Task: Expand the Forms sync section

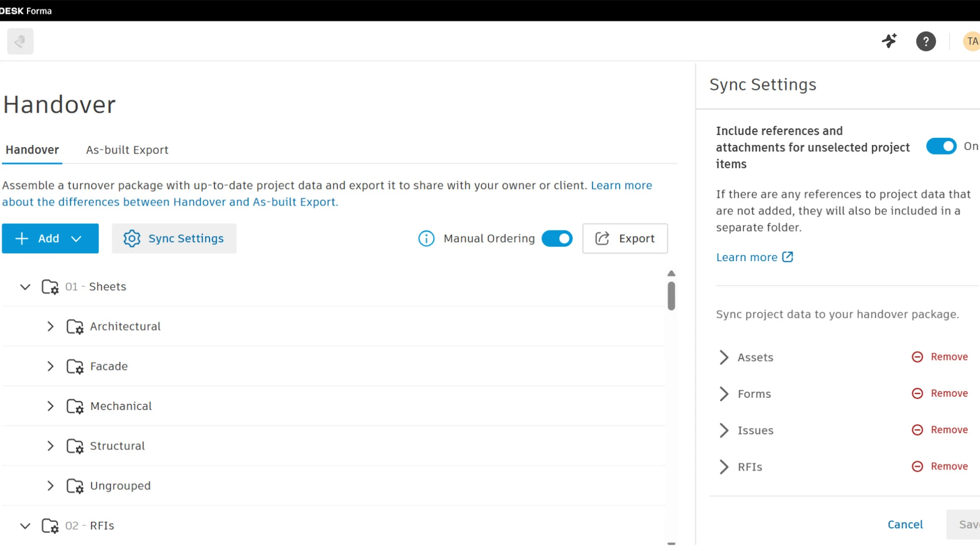Action: (x=724, y=394)
